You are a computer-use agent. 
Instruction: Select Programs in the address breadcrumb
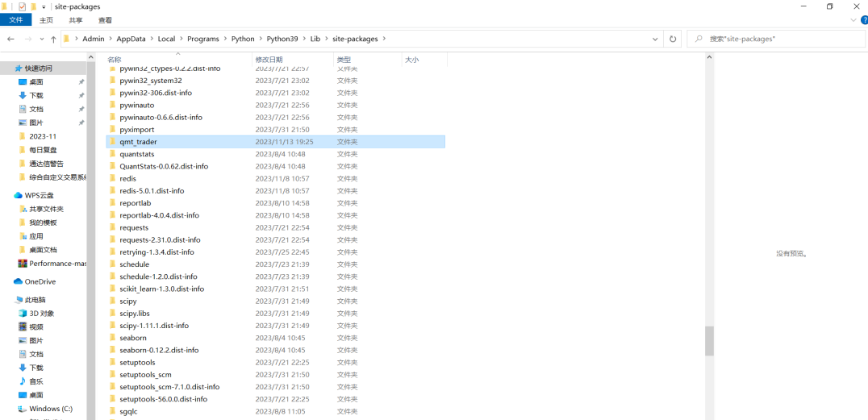click(x=203, y=40)
